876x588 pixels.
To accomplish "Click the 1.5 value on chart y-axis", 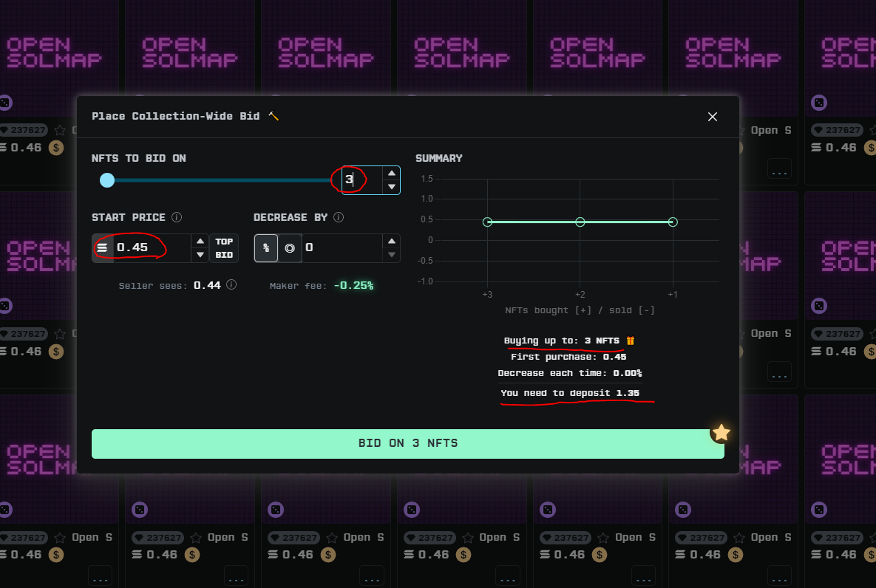I will pos(427,179).
